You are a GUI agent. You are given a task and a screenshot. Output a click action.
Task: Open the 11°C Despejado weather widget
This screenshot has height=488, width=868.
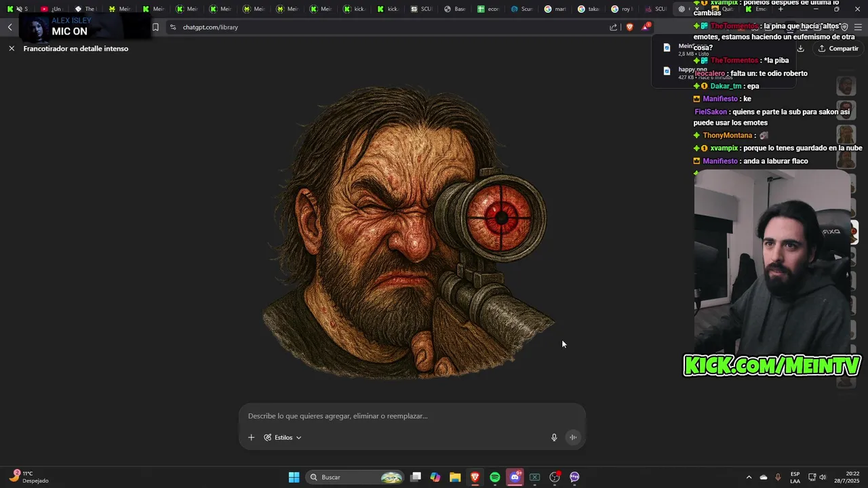(x=28, y=477)
